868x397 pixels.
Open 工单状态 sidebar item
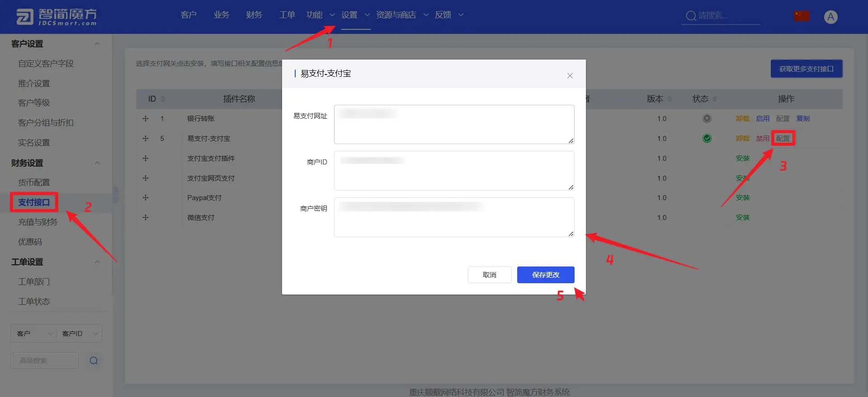pyautogui.click(x=34, y=302)
